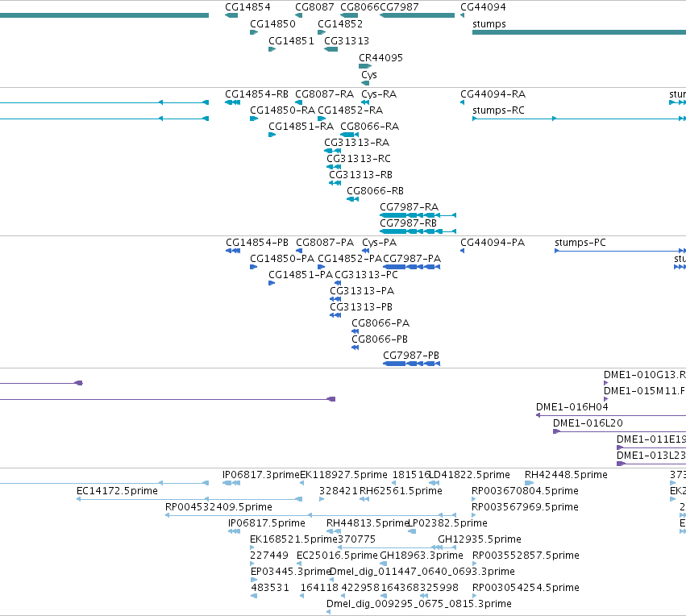Click the CG14850 gene label
The height and width of the screenshot is (616, 686).
click(272, 24)
